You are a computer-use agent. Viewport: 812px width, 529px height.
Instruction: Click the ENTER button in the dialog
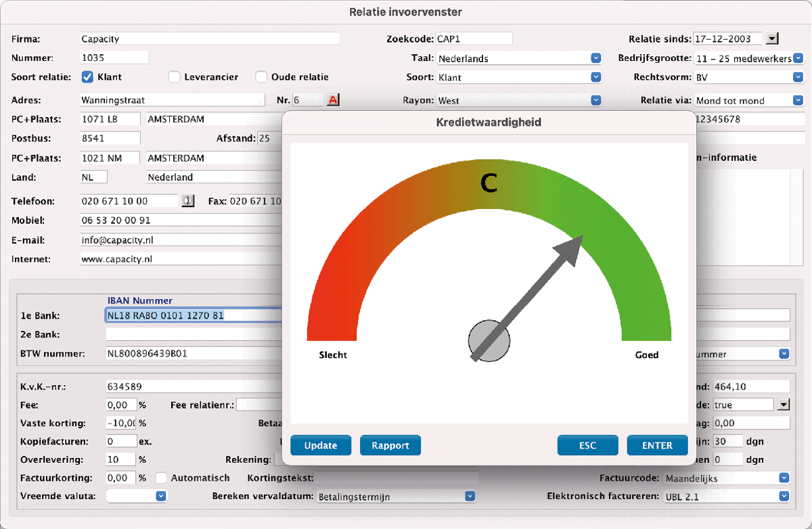click(658, 445)
